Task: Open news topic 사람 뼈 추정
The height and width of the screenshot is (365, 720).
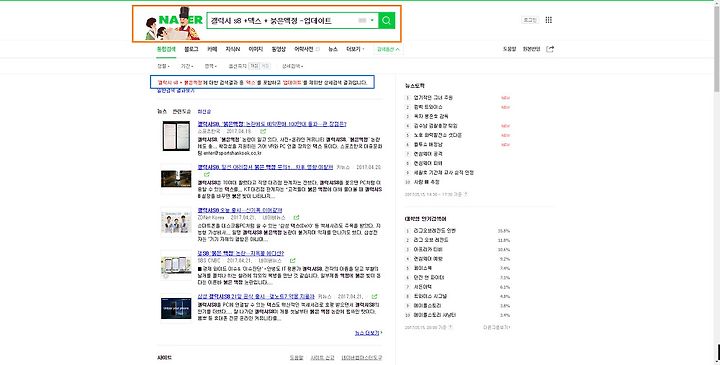Action: pos(427,182)
